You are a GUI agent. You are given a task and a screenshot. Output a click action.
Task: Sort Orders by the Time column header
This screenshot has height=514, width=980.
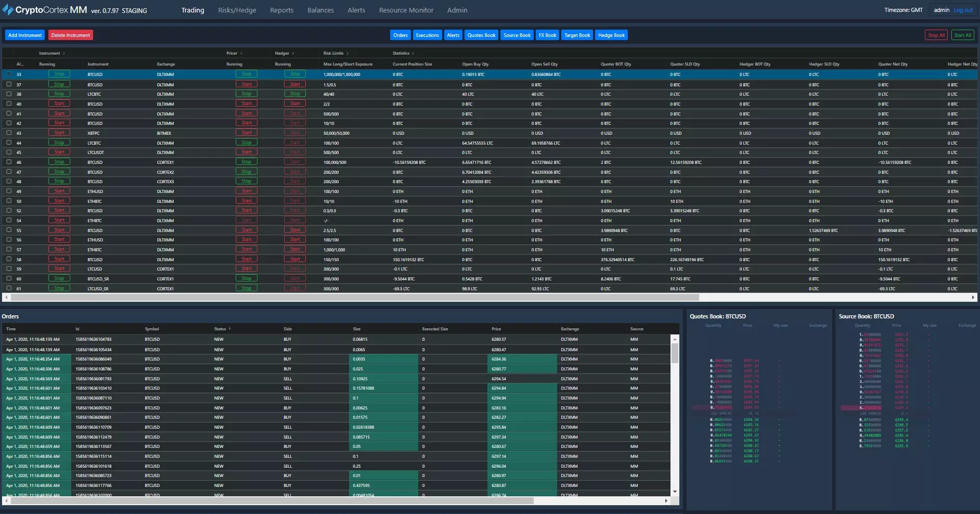tap(11, 329)
